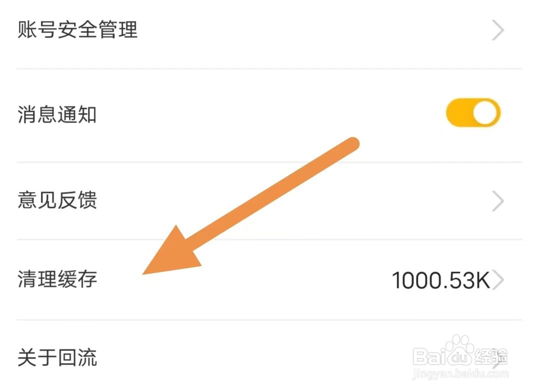Click the 'Bai' watermark text

click(x=429, y=357)
